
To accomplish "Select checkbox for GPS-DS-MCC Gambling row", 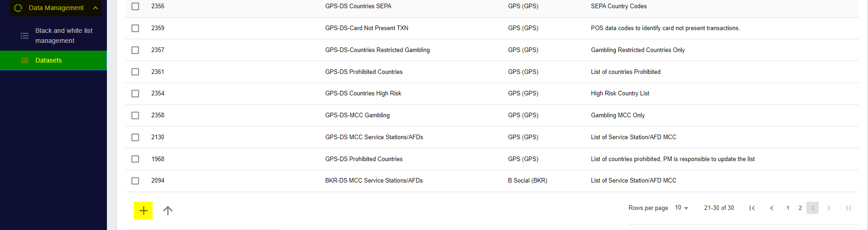I will pos(135,115).
